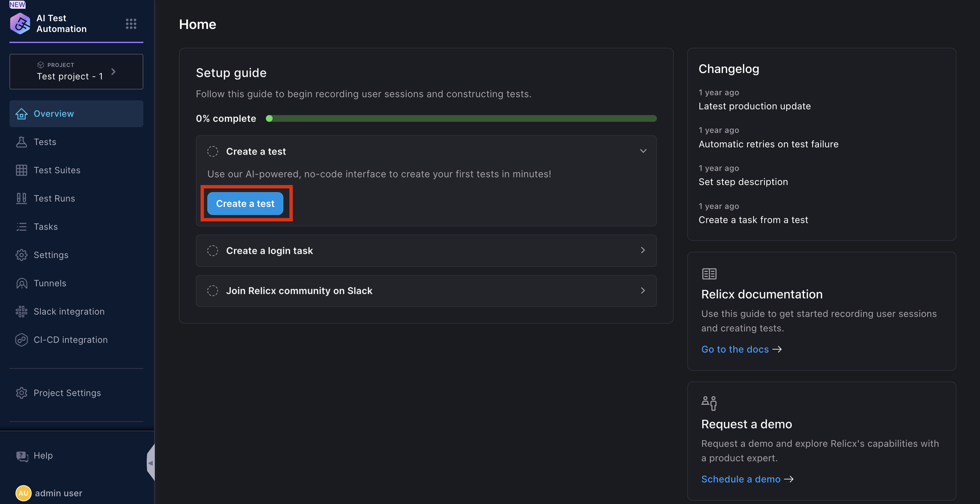The height and width of the screenshot is (504, 980).
Task: Expand the Create a login task chevron
Action: [643, 250]
